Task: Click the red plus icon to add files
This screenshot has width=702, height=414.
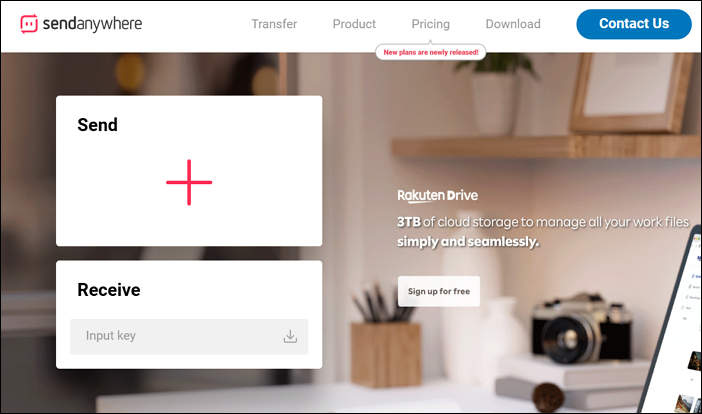Action: point(189,182)
